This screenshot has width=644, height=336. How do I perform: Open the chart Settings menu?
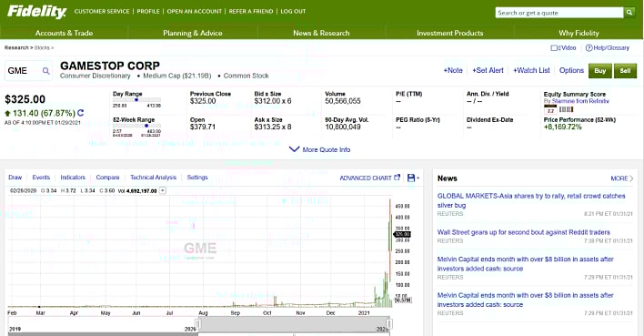coord(197,178)
